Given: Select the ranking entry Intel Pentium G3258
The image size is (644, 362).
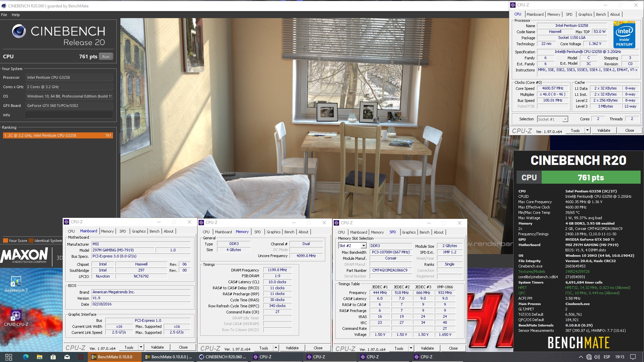Looking at the screenshot, I should [x=58, y=135].
